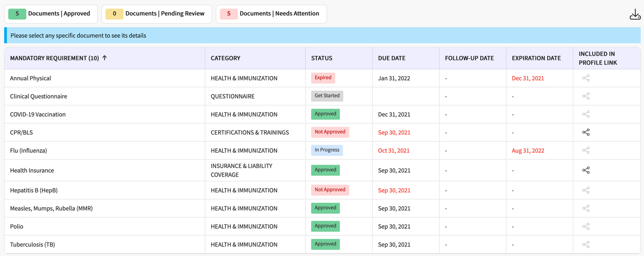Select the Expired status badge for Annual Physical
This screenshot has height=256, width=644.
coord(323,78)
